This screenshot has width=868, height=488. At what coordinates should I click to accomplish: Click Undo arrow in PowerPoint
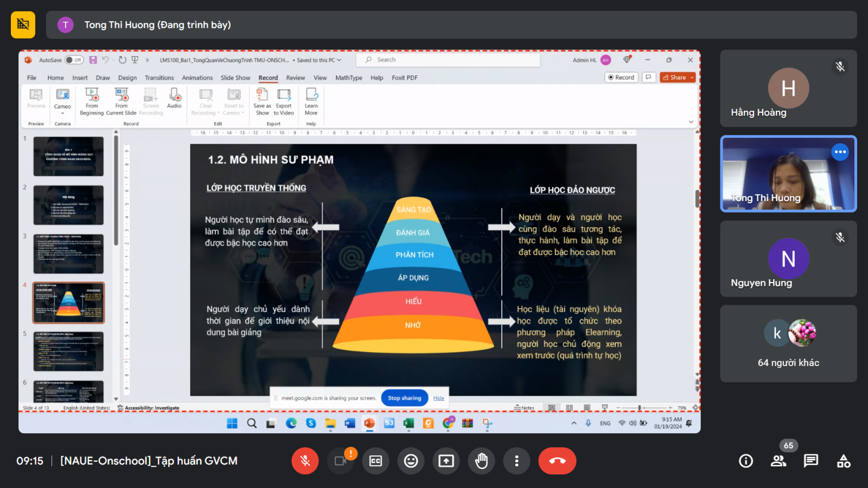pyautogui.click(x=106, y=60)
